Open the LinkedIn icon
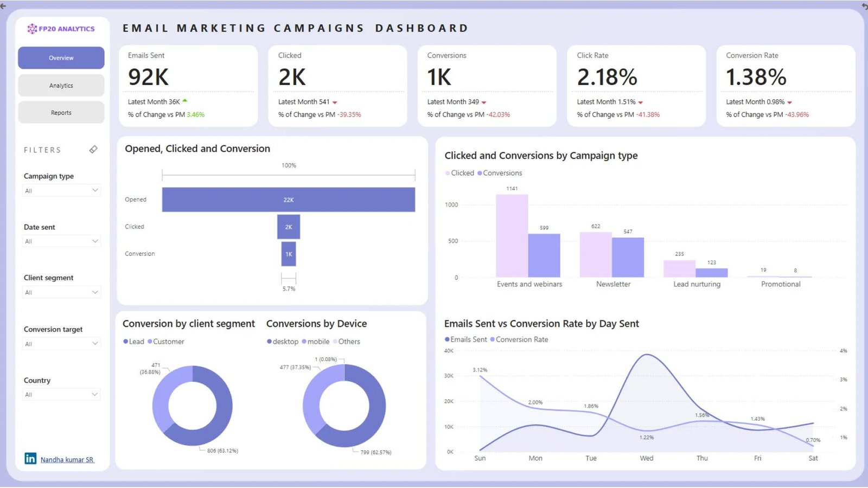Screen dimensions: 868x488 coord(30,459)
